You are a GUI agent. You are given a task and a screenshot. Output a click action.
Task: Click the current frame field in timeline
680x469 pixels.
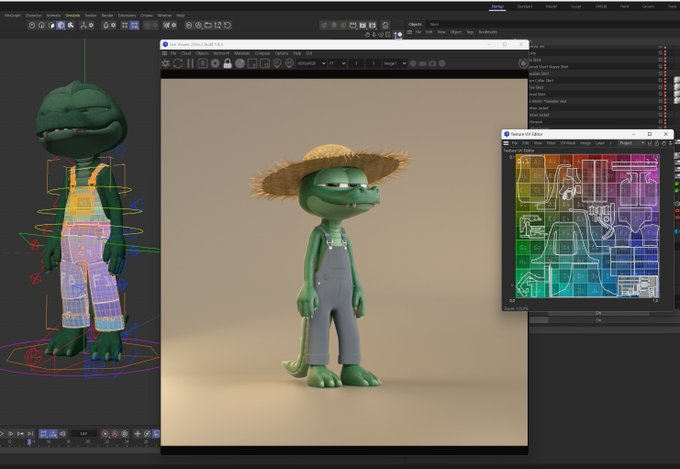84,433
